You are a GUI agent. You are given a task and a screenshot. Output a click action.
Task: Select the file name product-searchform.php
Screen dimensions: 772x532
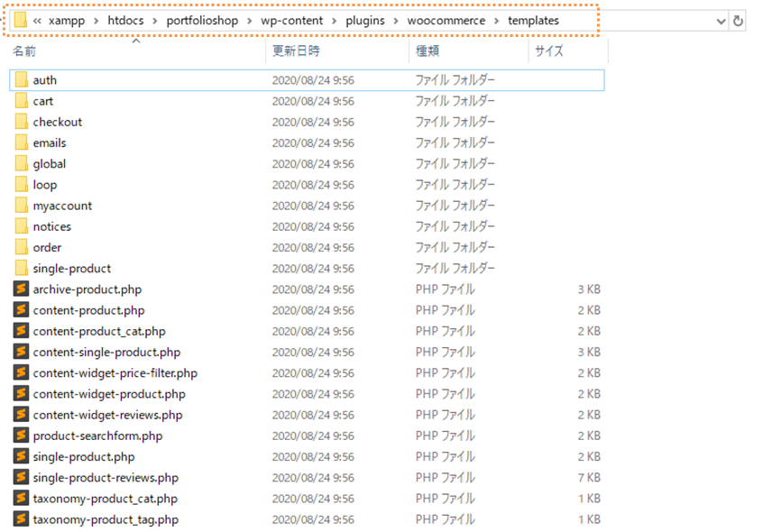coord(97,436)
